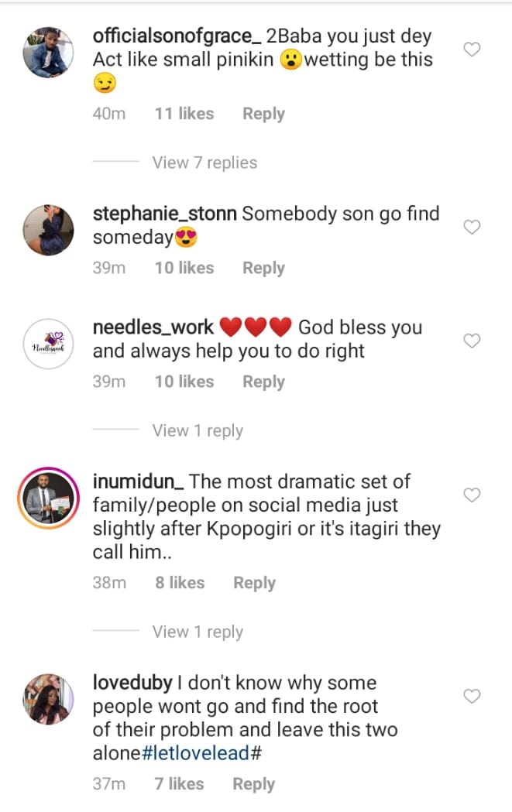Expand View 1 reply under inumidun_
512x812 pixels.
pyautogui.click(x=198, y=632)
